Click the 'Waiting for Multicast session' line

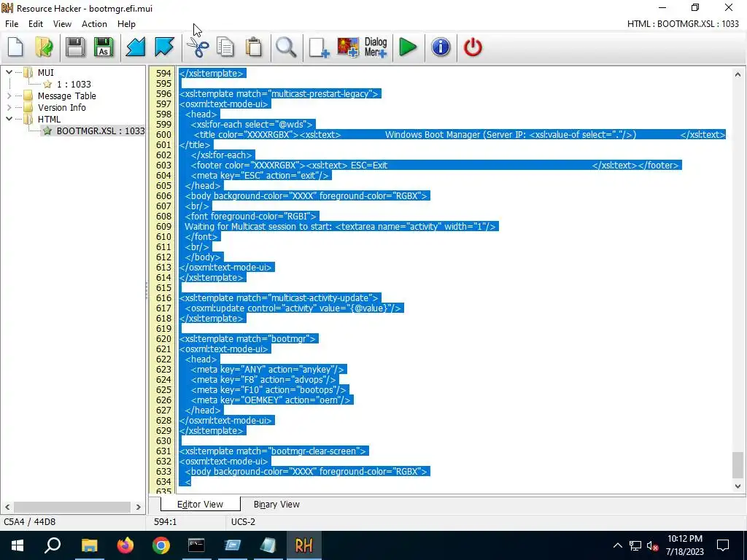pos(340,226)
